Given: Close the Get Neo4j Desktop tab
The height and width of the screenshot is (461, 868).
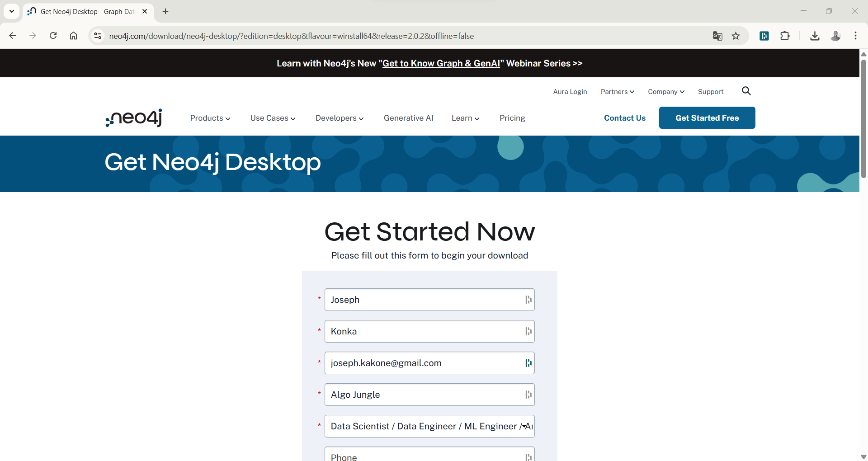Looking at the screenshot, I should point(145,11).
